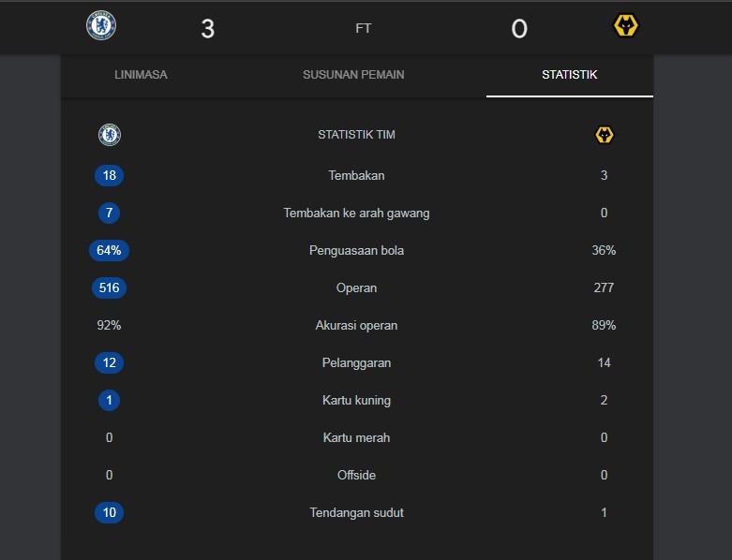The height and width of the screenshot is (560, 732).
Task: Open the Linimasa tab
Action: tap(141, 75)
